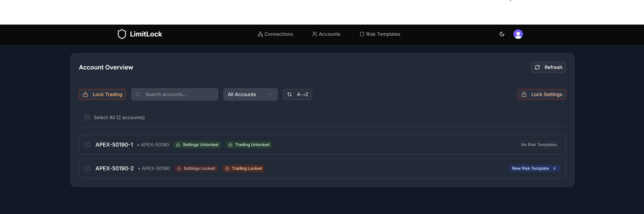The image size is (644, 214).
Task: Remove New Risk Template tag using X
Action: point(554,168)
